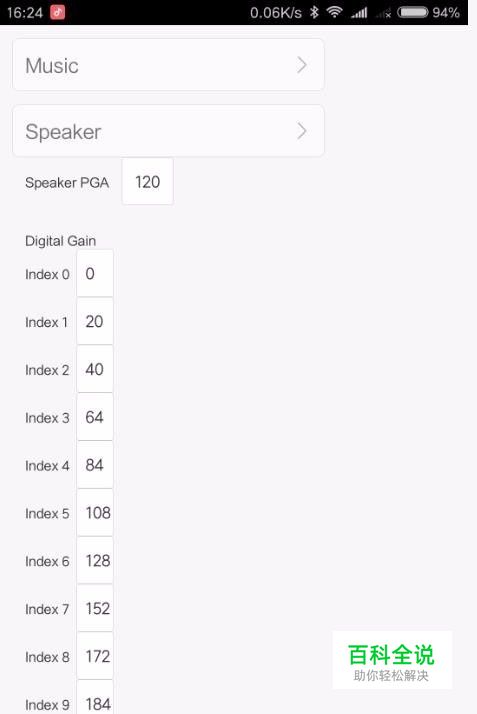
Task: Select the Index 2 field showing 40
Action: [x=95, y=369]
